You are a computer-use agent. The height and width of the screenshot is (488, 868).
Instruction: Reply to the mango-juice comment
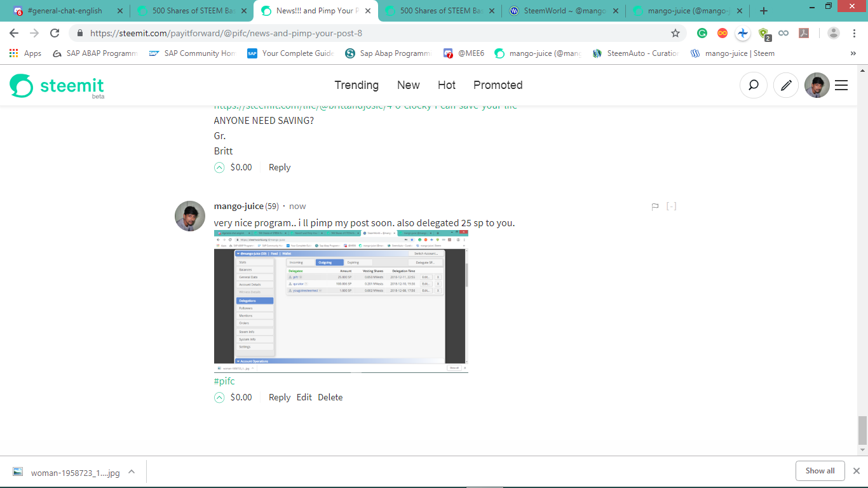pos(280,398)
